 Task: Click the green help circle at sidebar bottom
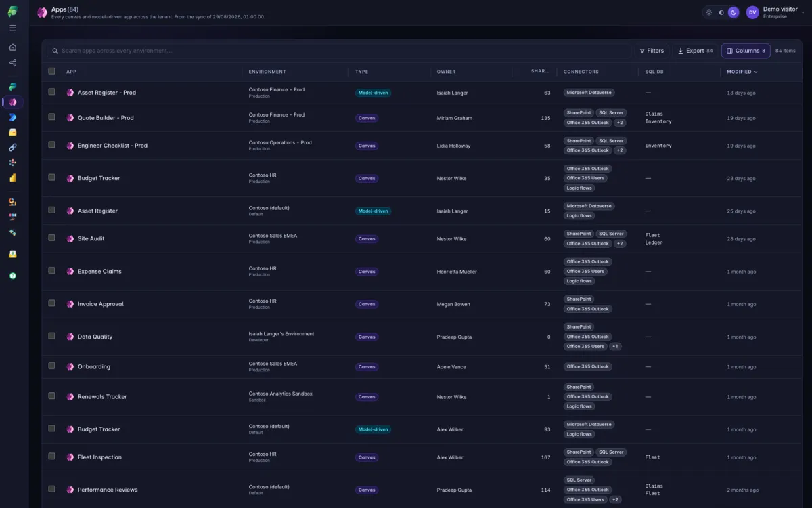click(x=13, y=276)
